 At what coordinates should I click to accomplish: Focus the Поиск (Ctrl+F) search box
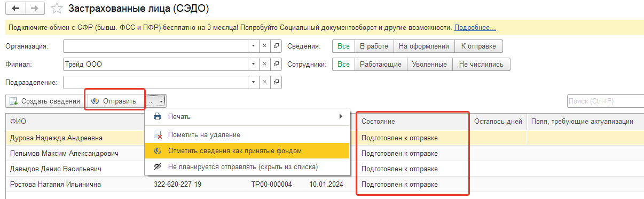click(x=605, y=101)
